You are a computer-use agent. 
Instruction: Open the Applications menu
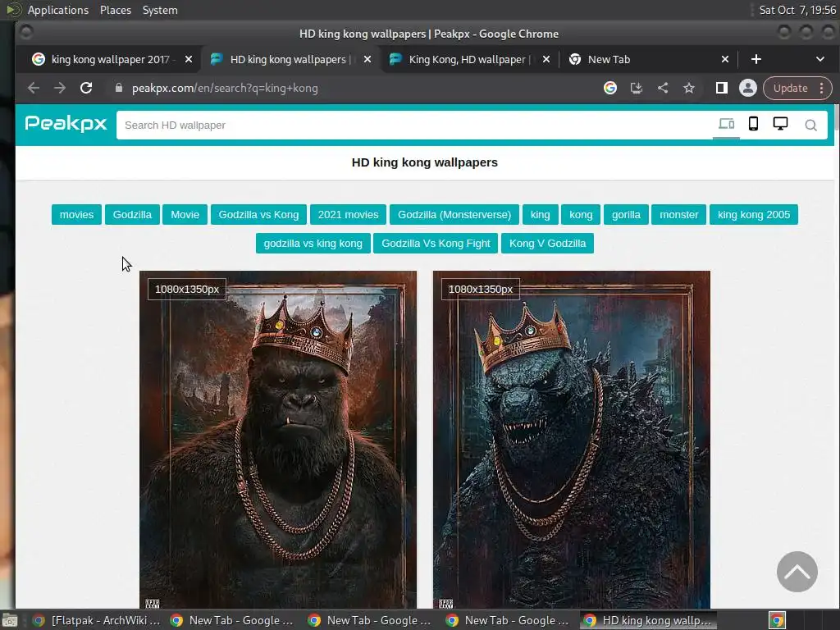click(x=58, y=10)
